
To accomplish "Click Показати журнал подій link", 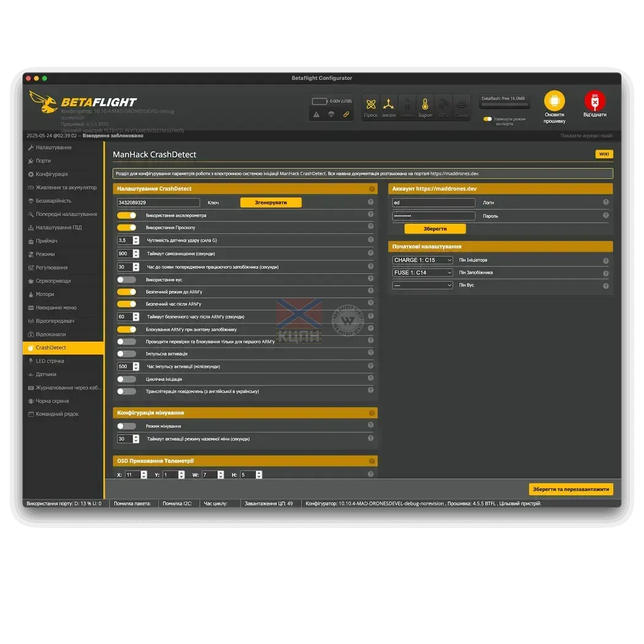I will click(x=586, y=136).
